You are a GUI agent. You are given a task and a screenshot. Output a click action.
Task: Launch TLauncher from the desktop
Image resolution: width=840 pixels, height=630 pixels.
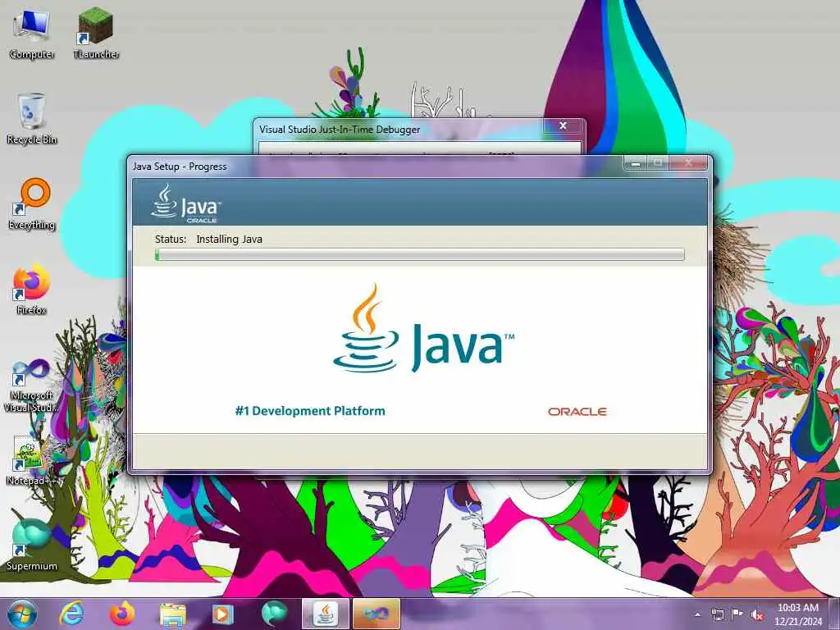tap(96, 33)
